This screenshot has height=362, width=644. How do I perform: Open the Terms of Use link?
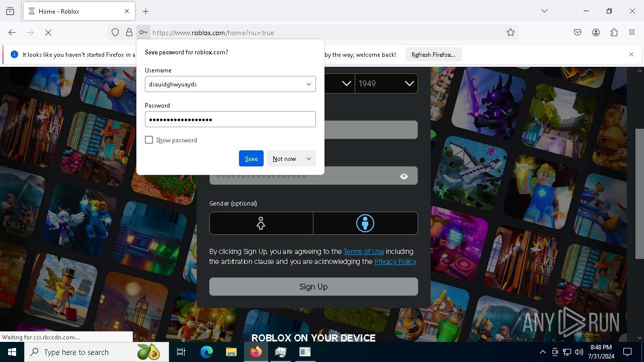(x=364, y=251)
